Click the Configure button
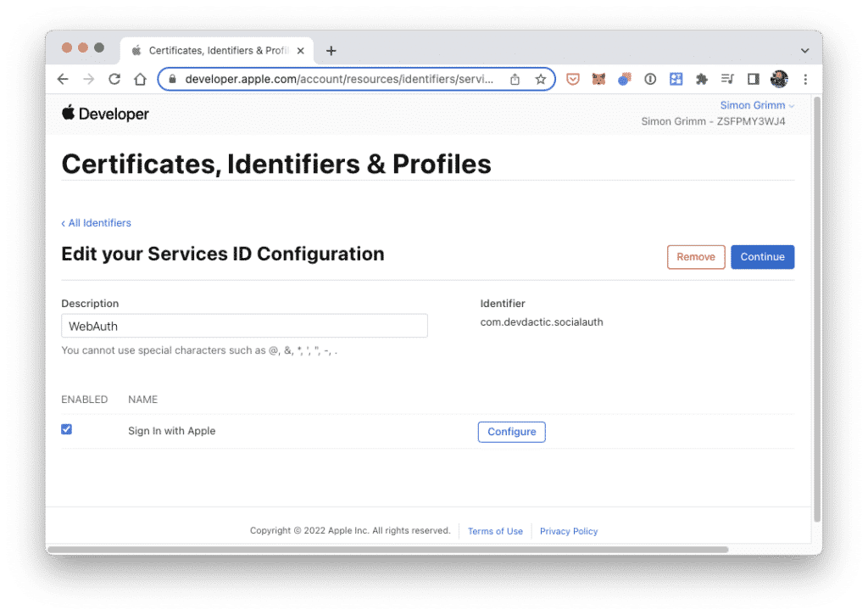 [x=511, y=432]
